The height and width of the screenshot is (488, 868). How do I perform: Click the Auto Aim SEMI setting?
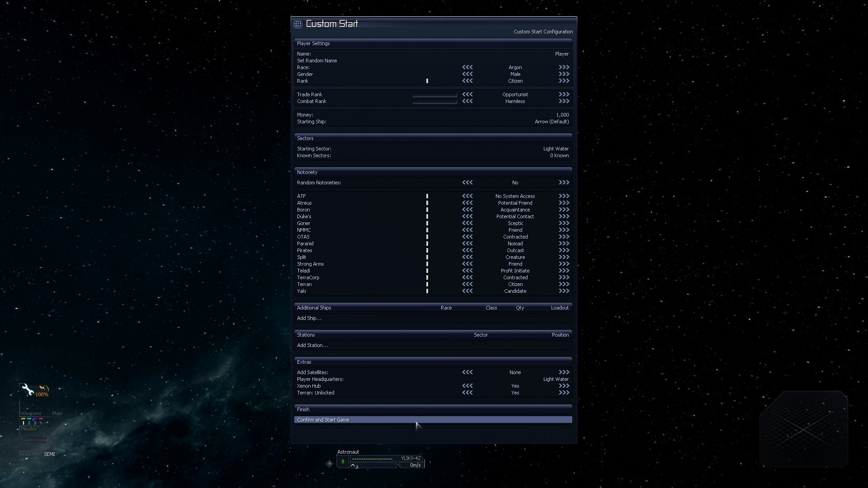[x=38, y=454]
